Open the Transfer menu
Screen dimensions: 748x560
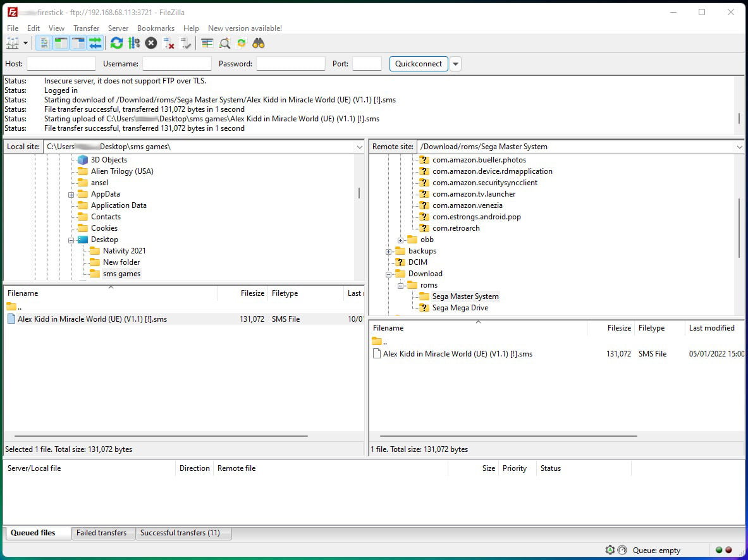coord(87,28)
